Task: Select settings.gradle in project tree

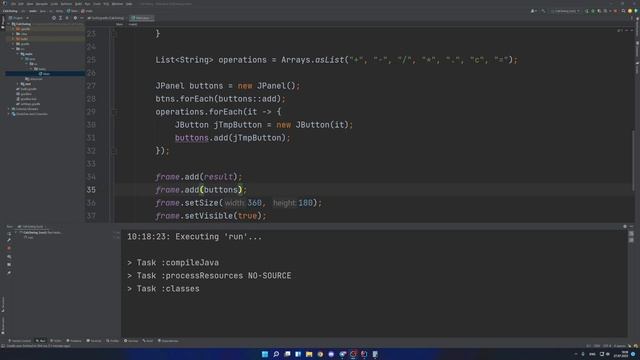Action: pos(28,104)
